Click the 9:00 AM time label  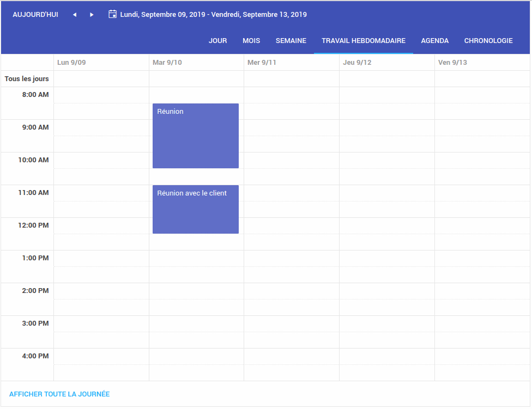tap(35, 127)
